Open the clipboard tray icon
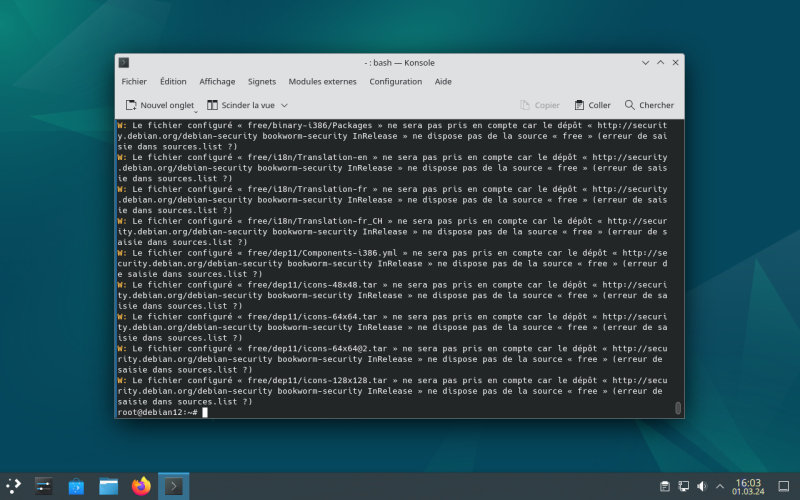Viewport: 800px width, 500px height. (x=664, y=486)
